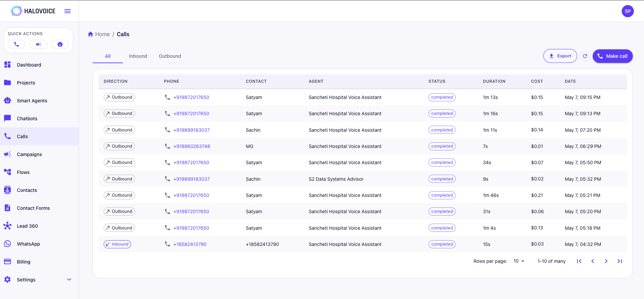
Task: Click the STATUS column header
Action: [x=437, y=81]
